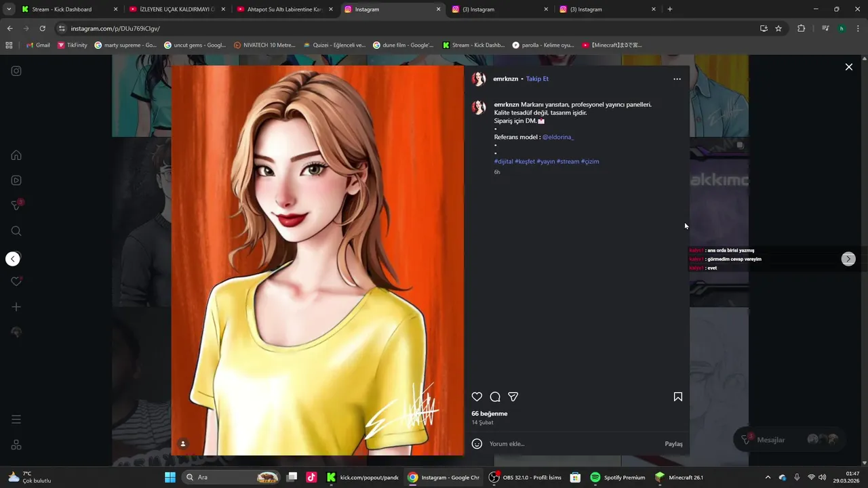
Task: Click Takip Et to follow emrknzn
Action: coord(537,79)
